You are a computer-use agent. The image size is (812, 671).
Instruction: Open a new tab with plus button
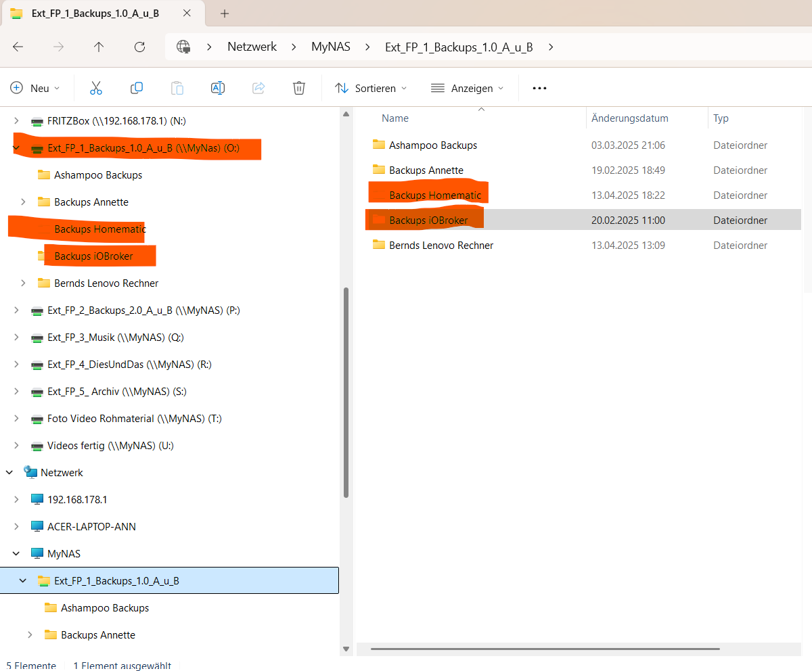[x=225, y=14]
